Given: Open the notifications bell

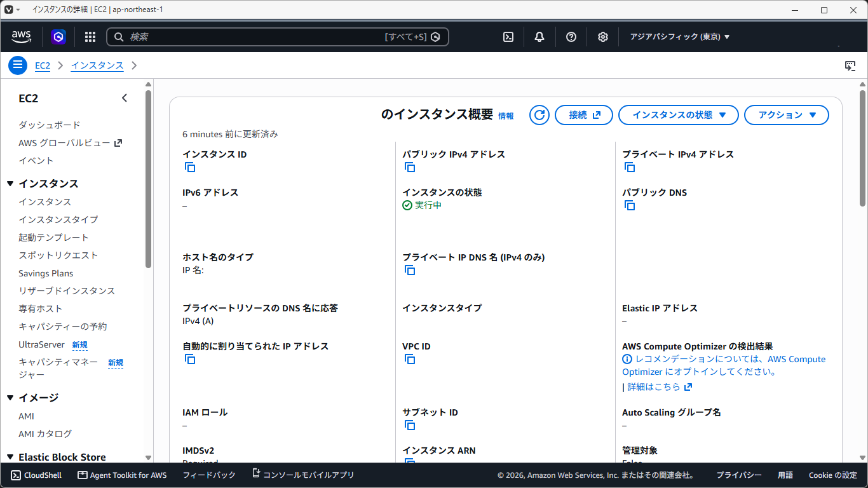Looking at the screenshot, I should pyautogui.click(x=539, y=37).
